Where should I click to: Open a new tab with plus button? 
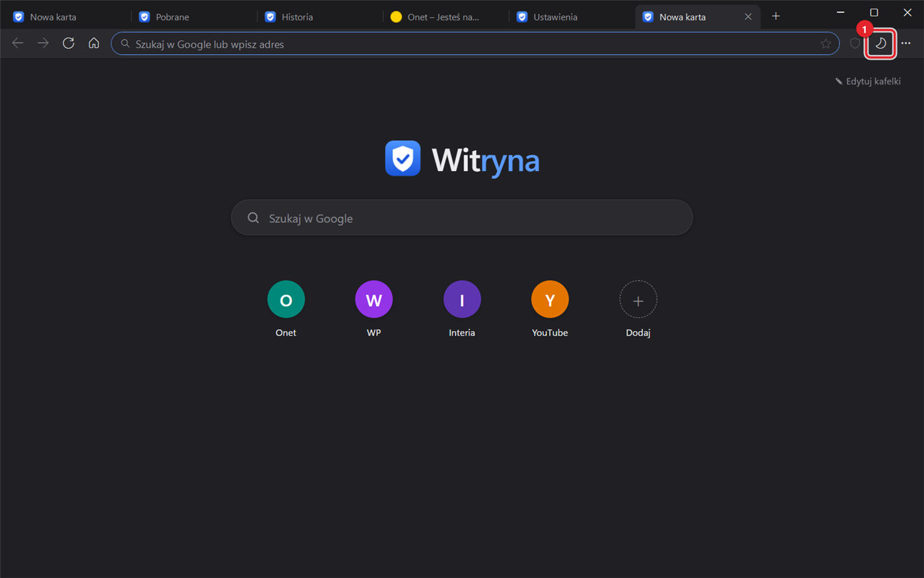point(776,17)
